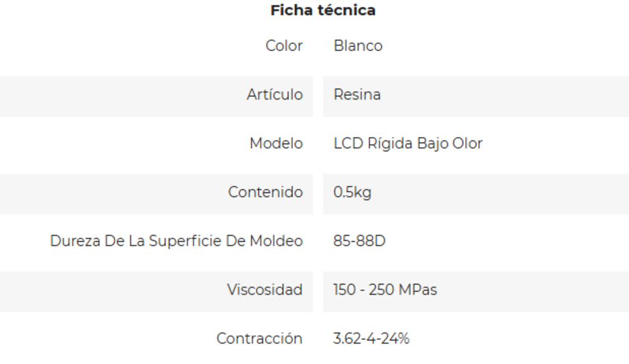Click the '3.62-4-24%' shrinkage value
629x364 pixels.
tap(371, 339)
